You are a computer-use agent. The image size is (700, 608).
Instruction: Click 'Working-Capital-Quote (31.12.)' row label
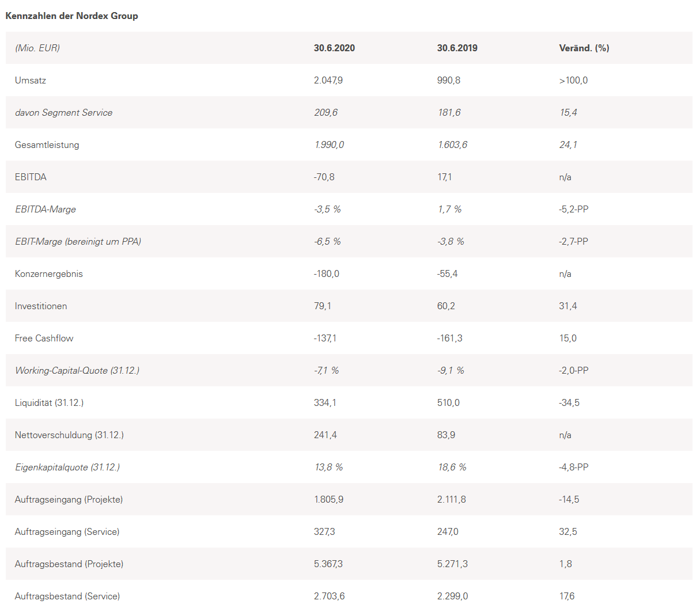(77, 371)
